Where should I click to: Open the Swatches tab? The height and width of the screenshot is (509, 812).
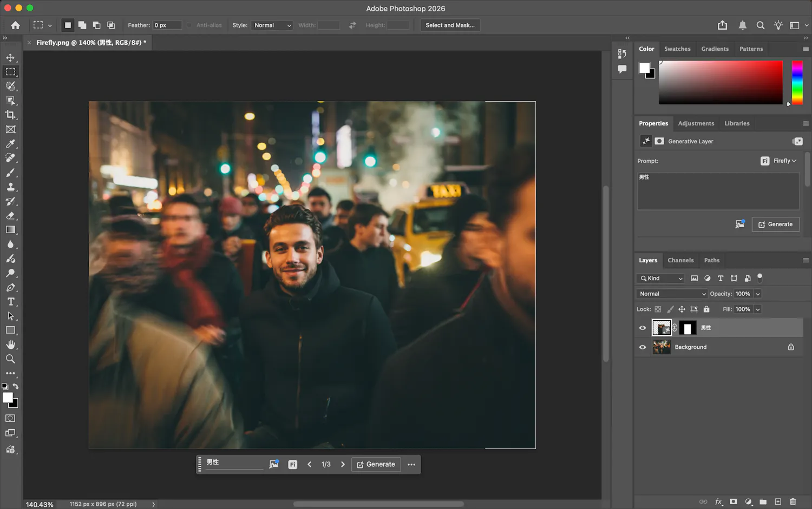[677, 49]
